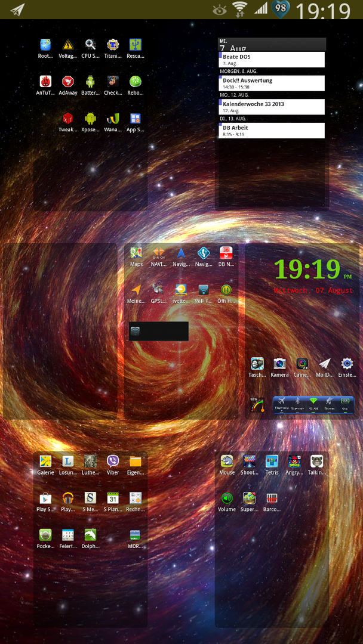Open the Mouse game icon
This screenshot has width=363, height=644.
pos(227,461)
